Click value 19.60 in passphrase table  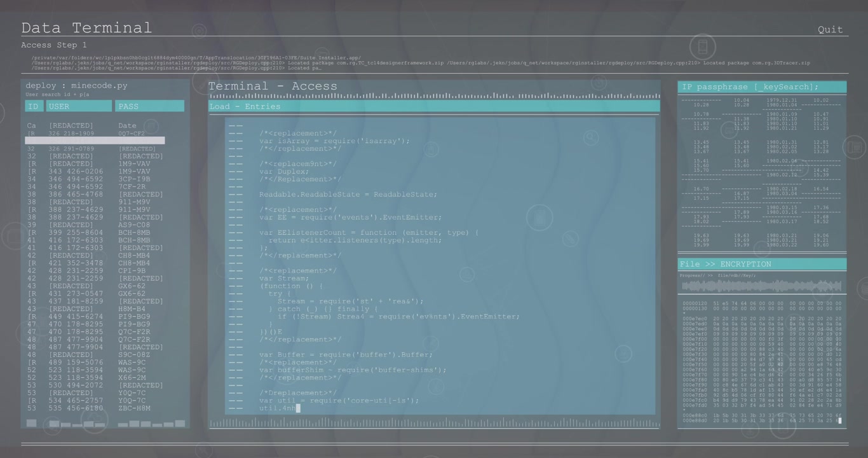pyautogui.click(x=821, y=245)
